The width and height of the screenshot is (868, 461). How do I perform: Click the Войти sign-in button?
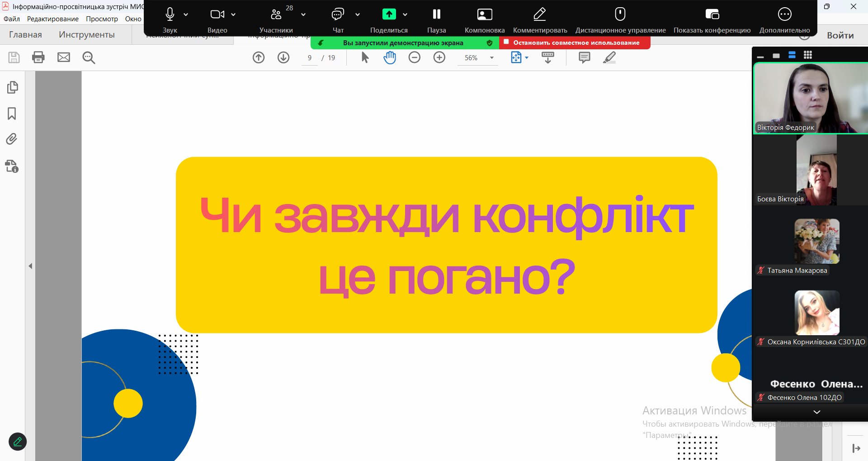[x=840, y=35]
